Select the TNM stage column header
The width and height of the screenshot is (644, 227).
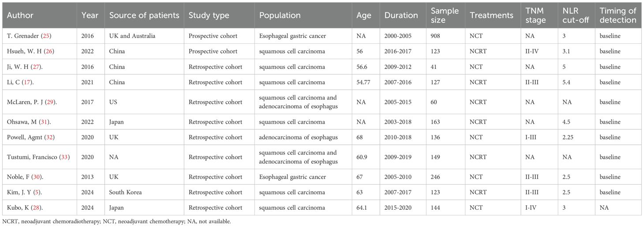click(536, 15)
